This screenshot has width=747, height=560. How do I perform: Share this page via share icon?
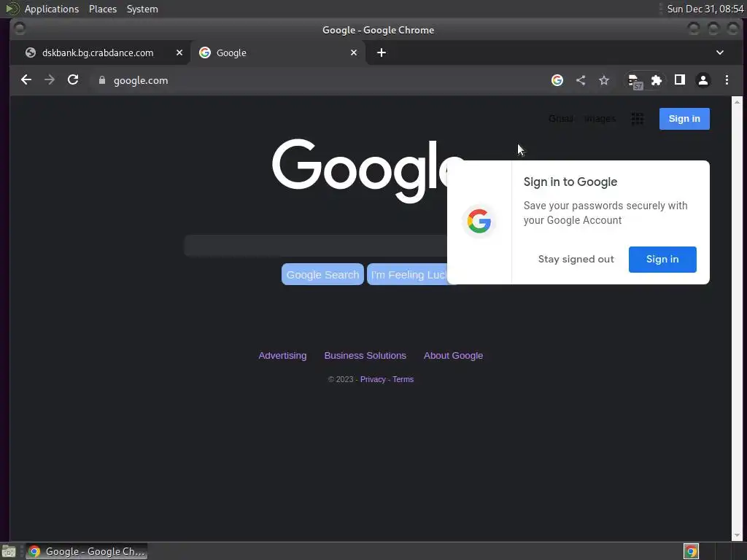[x=580, y=80]
